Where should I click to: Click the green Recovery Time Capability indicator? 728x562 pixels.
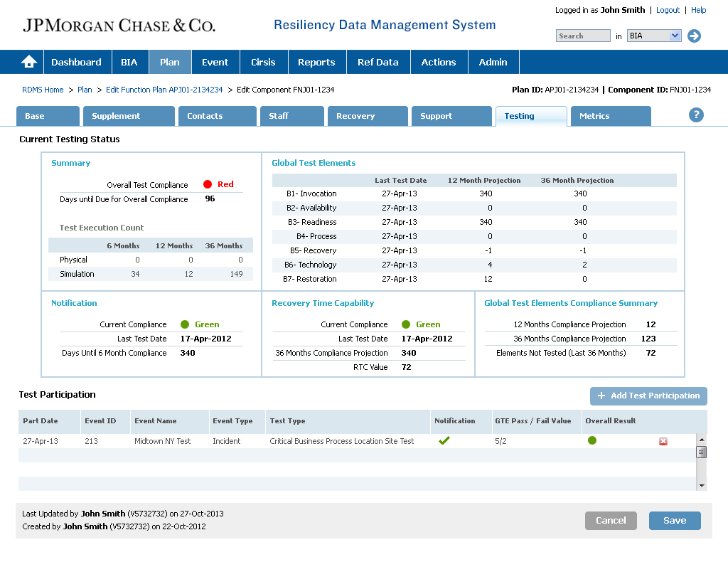click(x=406, y=324)
